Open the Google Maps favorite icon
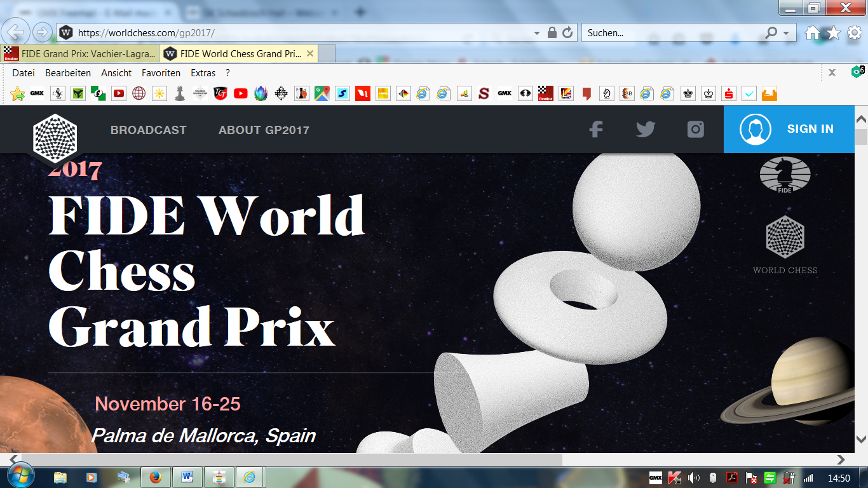 tap(322, 94)
